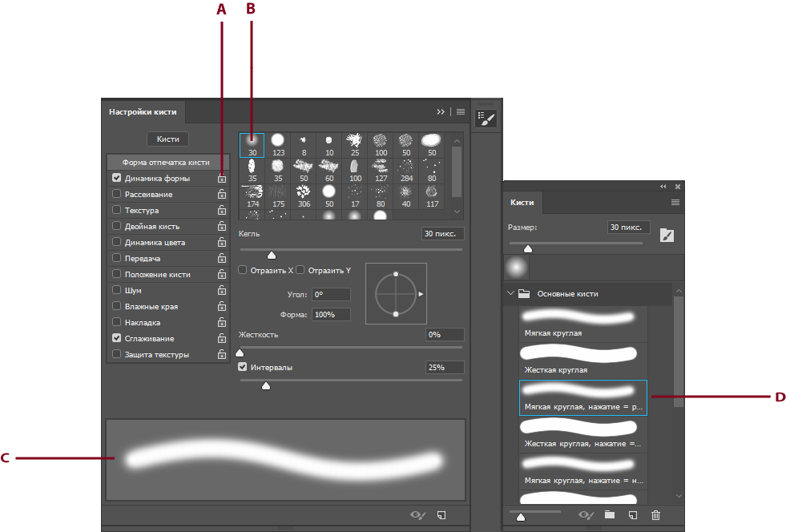Select brush tip thumbnail 117
The image size is (786, 532).
pos(432,196)
